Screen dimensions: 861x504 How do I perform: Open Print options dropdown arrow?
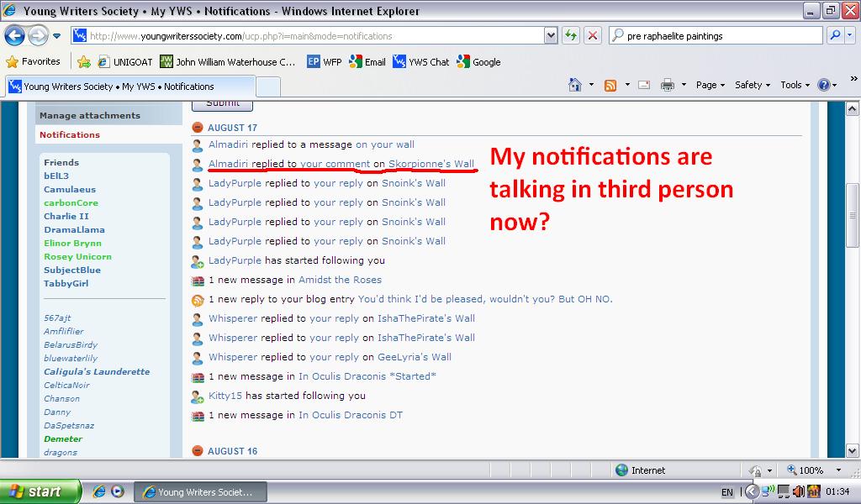point(684,85)
